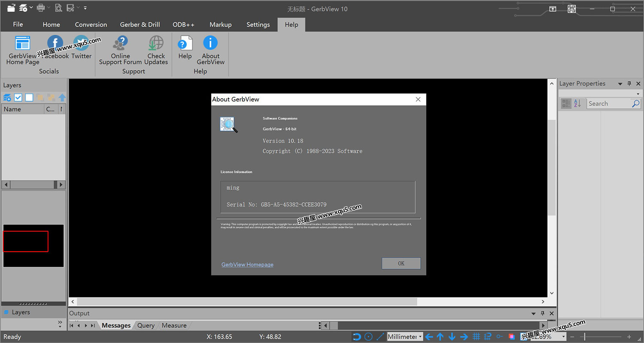This screenshot has height=343, width=644.
Task: Click the alphabetical sort icon in Layer Properties
Action: 577,103
